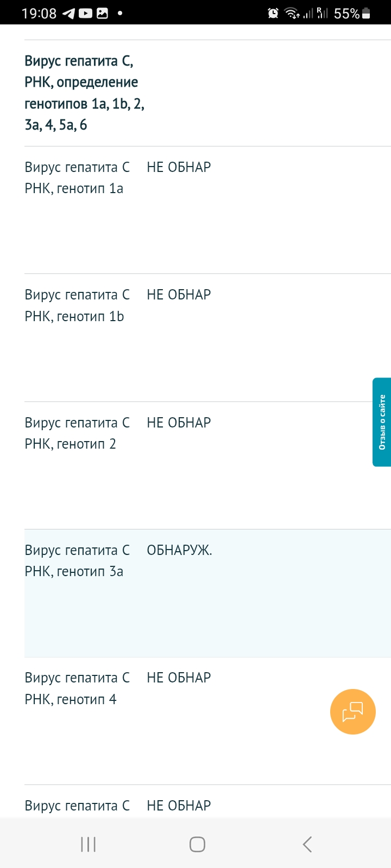Tap the ОБНАРУЖ. result text
The width and height of the screenshot is (391, 868).
click(x=179, y=550)
